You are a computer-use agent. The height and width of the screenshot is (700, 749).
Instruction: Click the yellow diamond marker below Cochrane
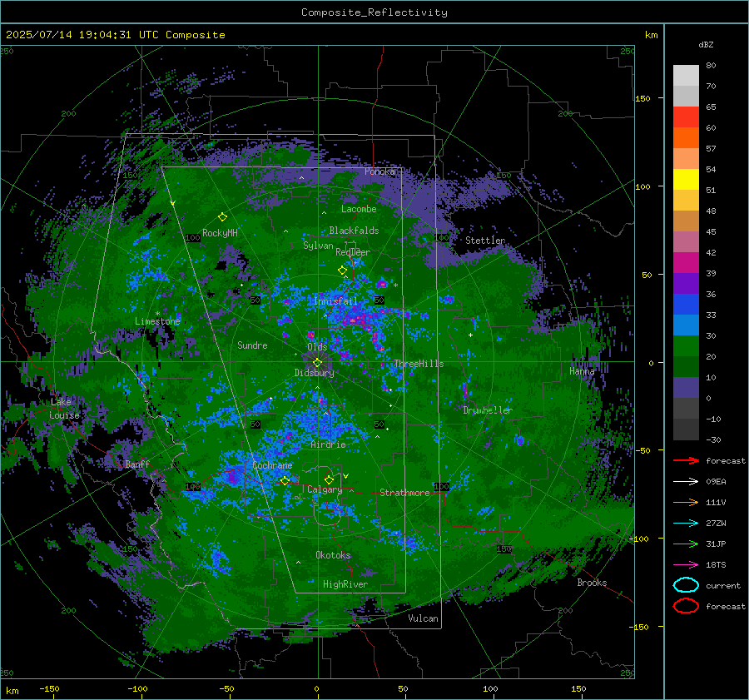click(x=285, y=480)
